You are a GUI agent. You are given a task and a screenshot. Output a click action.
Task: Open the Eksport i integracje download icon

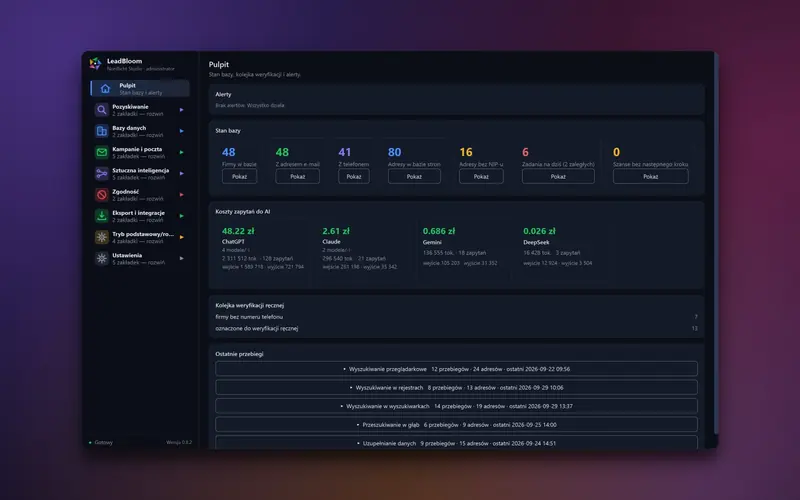pyautogui.click(x=102, y=216)
